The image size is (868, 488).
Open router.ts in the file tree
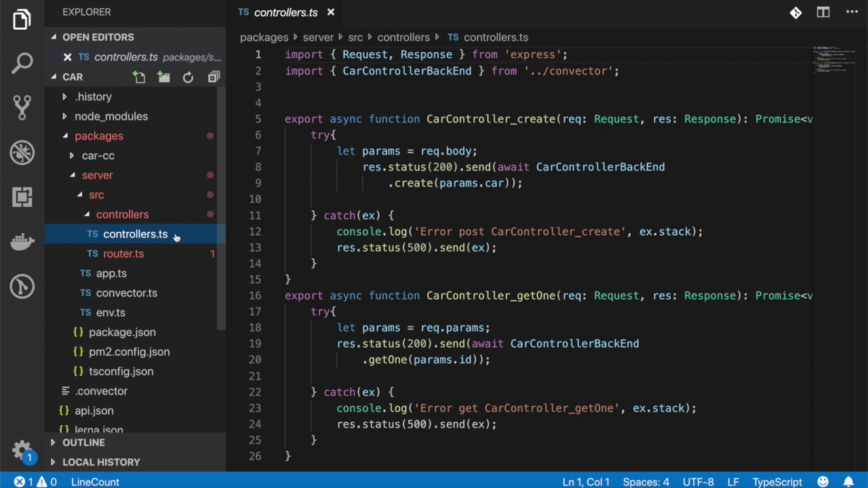(123, 254)
